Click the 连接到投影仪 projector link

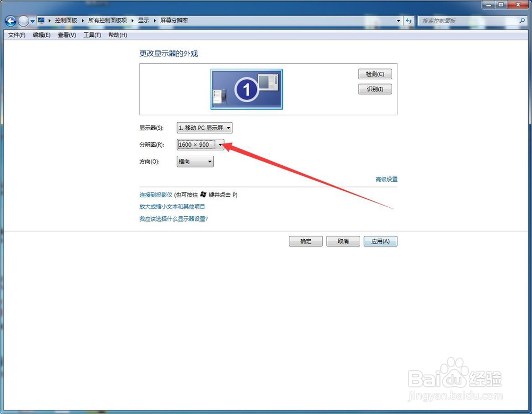[x=153, y=195]
